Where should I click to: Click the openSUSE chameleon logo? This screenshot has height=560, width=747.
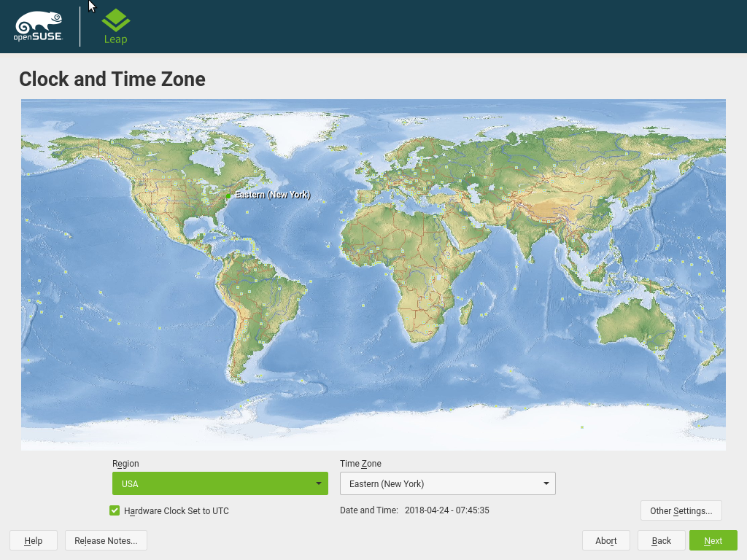tap(38, 26)
